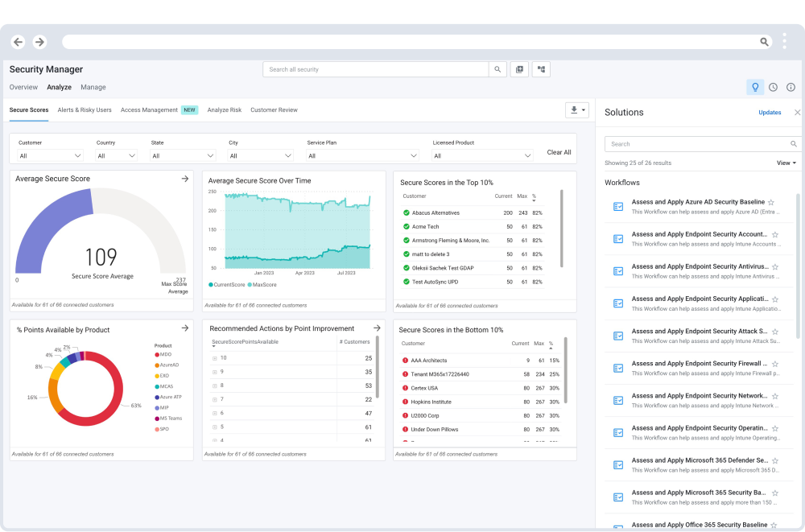Expand the row with 10 points available
The height and width of the screenshot is (532, 805).
point(215,358)
